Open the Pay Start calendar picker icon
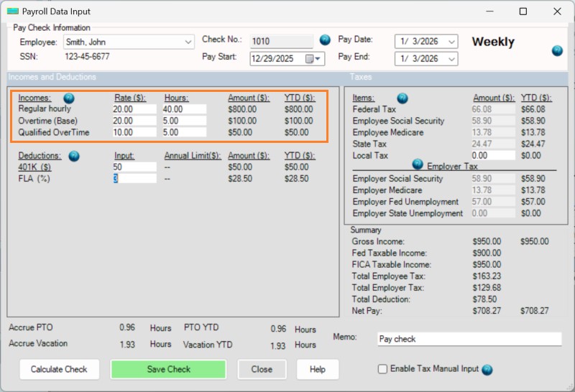The image size is (575, 392). click(313, 59)
